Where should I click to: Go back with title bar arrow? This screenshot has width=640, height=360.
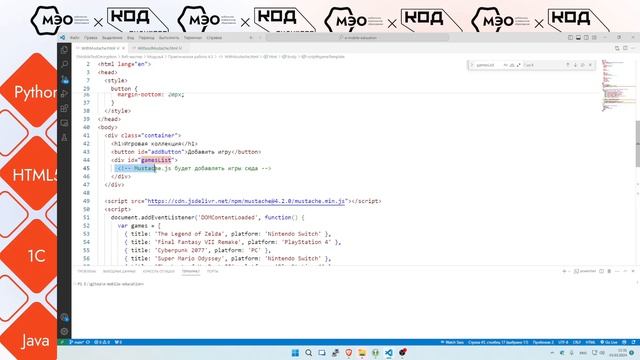(251, 38)
